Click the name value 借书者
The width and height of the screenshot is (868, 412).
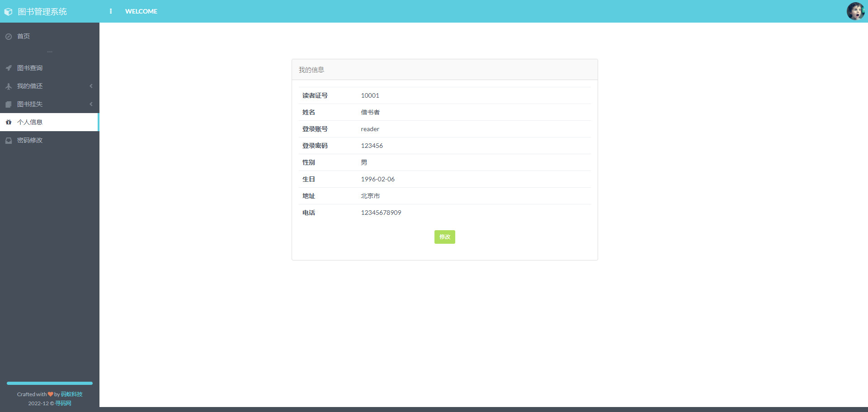[x=370, y=112]
